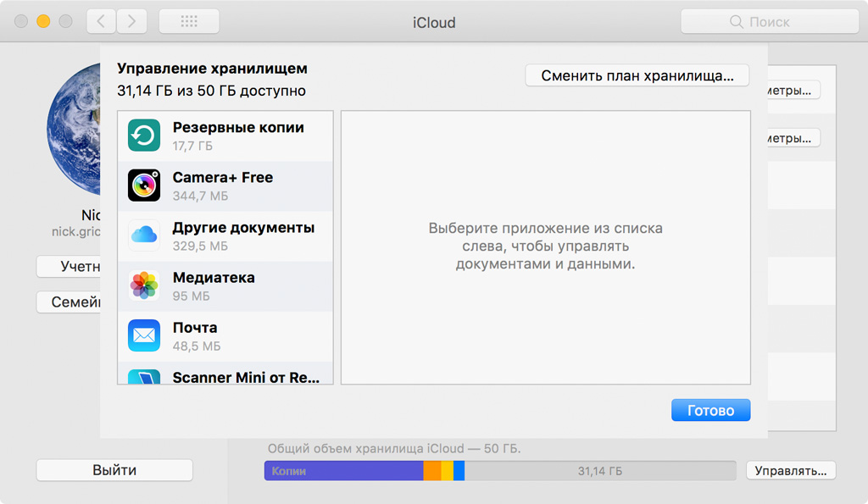This screenshot has height=504, width=868.
Task: Click the 95 МБ size value
Action: [x=191, y=296]
